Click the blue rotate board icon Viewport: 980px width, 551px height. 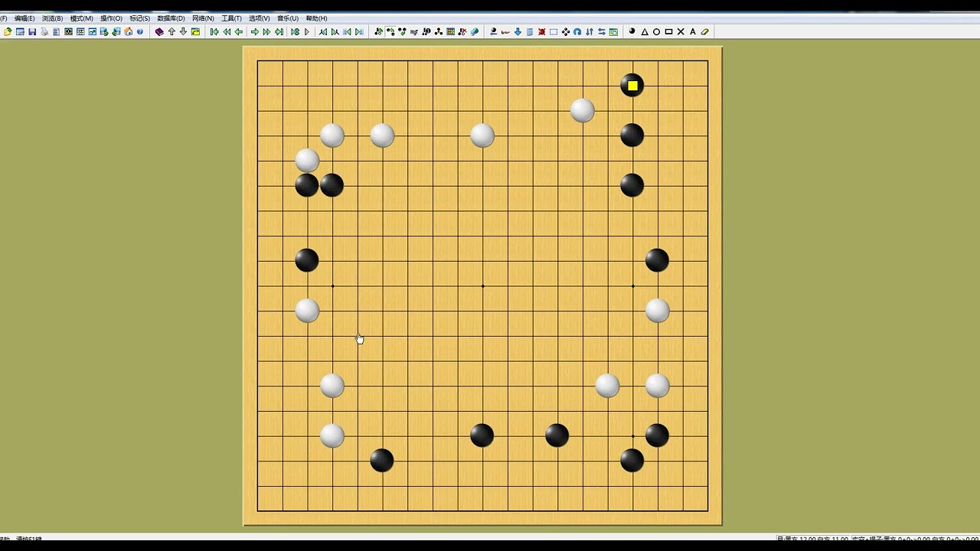[x=577, y=32]
